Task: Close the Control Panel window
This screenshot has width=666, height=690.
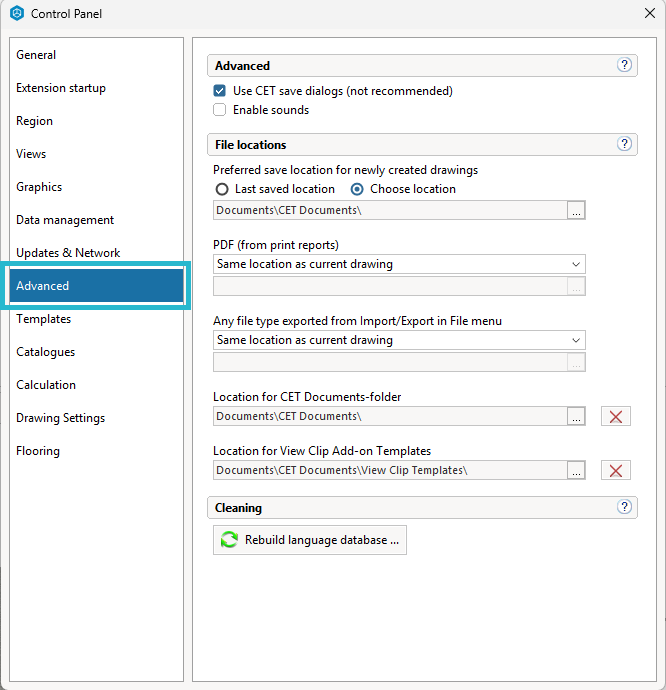Action: (x=650, y=13)
